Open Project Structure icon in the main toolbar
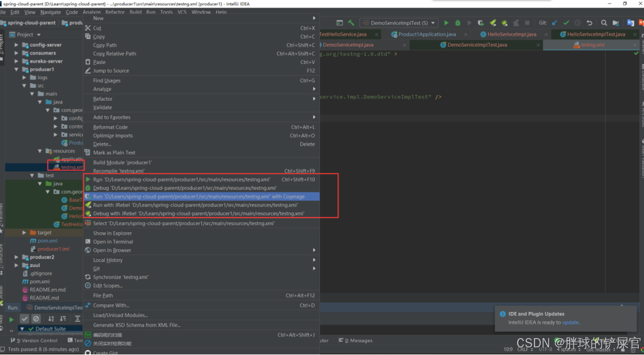 tap(615, 23)
